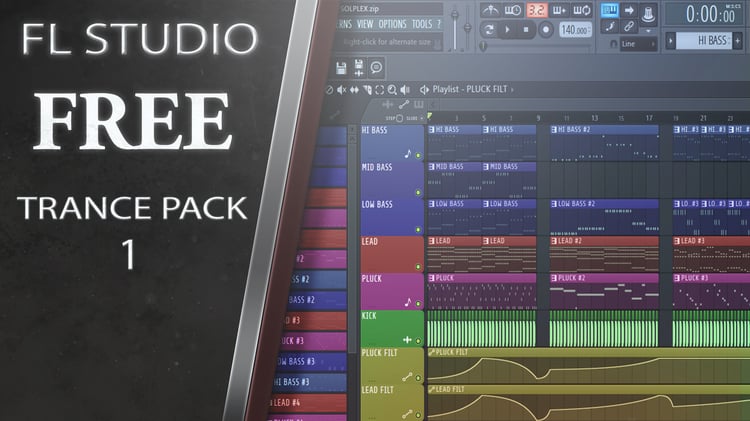Open the speech bubble hint icon
Image resolution: width=750 pixels, height=421 pixels.
pos(376,67)
